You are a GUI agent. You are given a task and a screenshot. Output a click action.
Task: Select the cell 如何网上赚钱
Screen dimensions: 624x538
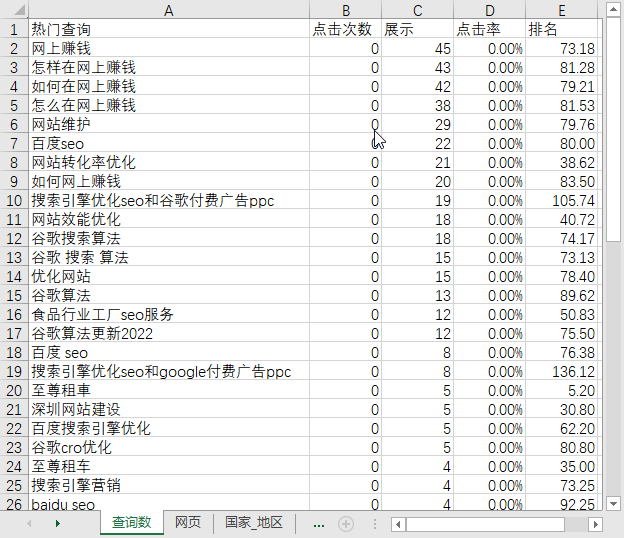coord(169,181)
